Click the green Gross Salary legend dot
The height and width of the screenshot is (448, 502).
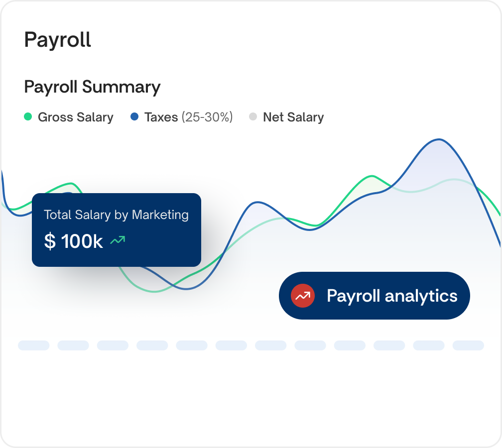28,117
